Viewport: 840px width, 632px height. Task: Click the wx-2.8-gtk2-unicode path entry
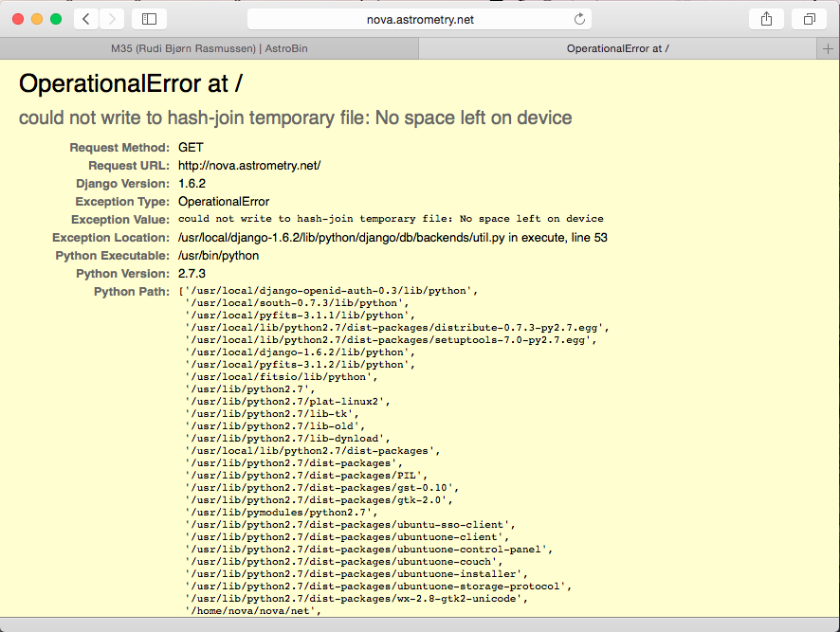[x=356, y=599]
